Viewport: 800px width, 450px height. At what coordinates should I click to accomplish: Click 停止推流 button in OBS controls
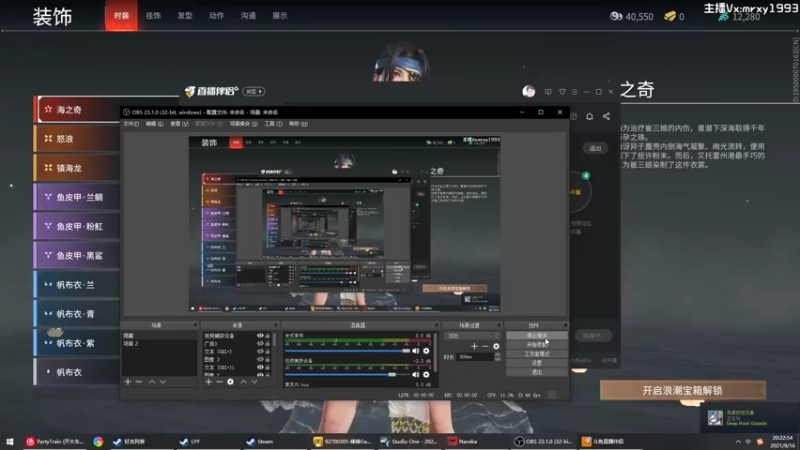pyautogui.click(x=537, y=336)
